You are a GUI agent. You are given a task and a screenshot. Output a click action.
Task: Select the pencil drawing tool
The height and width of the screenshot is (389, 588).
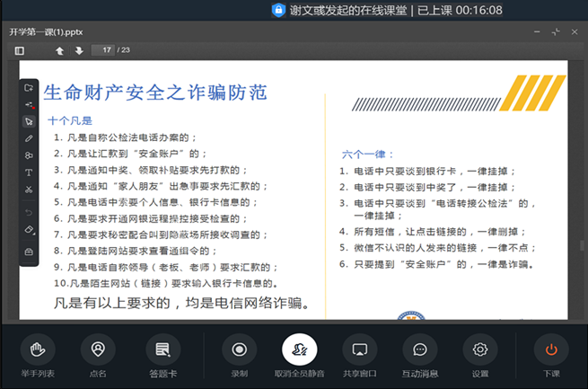29,138
